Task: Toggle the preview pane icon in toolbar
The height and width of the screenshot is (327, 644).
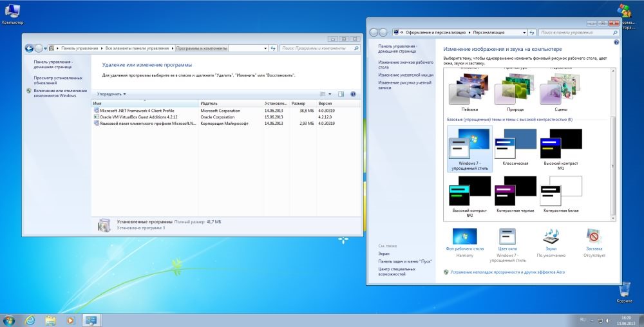Action: [341, 94]
